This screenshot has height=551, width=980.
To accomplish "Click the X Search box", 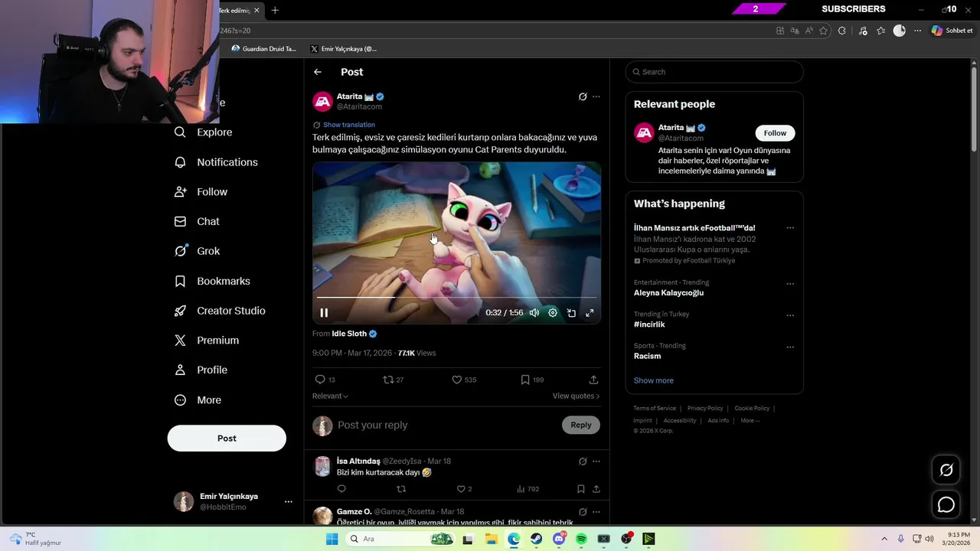I will [714, 72].
